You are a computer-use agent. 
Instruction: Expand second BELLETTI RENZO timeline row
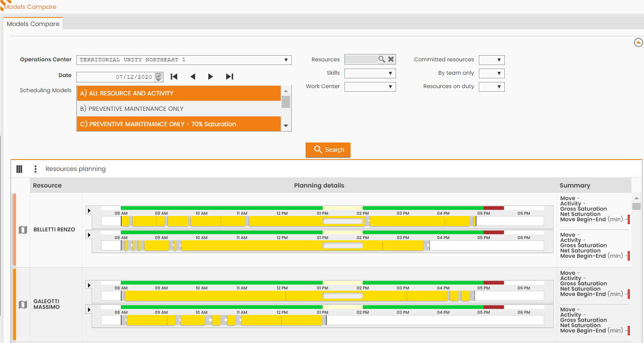point(89,235)
